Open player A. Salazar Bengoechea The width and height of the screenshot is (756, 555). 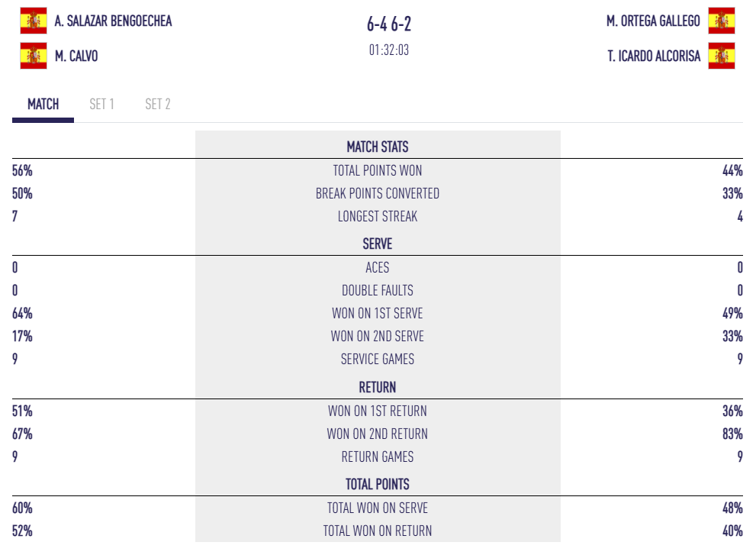click(113, 21)
